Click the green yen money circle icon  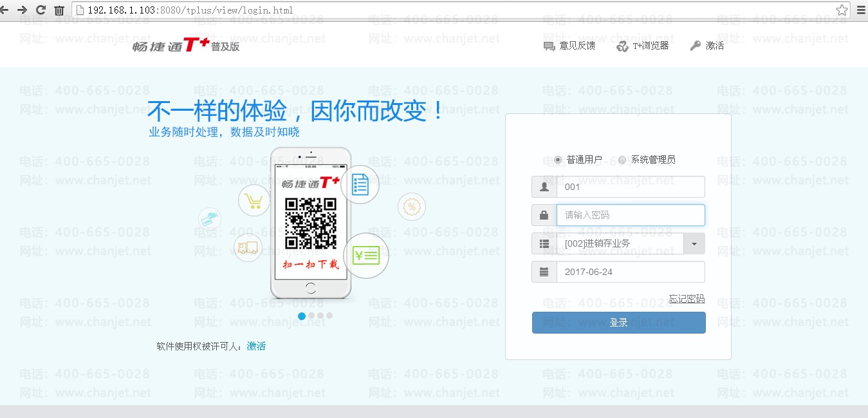[x=366, y=256]
